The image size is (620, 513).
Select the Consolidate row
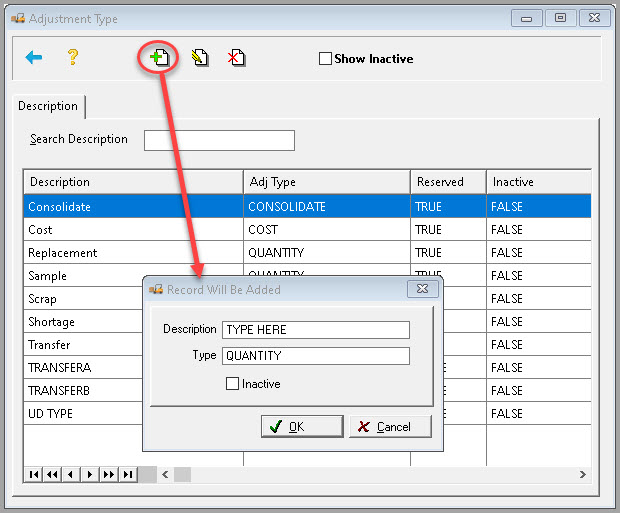tap(307, 206)
